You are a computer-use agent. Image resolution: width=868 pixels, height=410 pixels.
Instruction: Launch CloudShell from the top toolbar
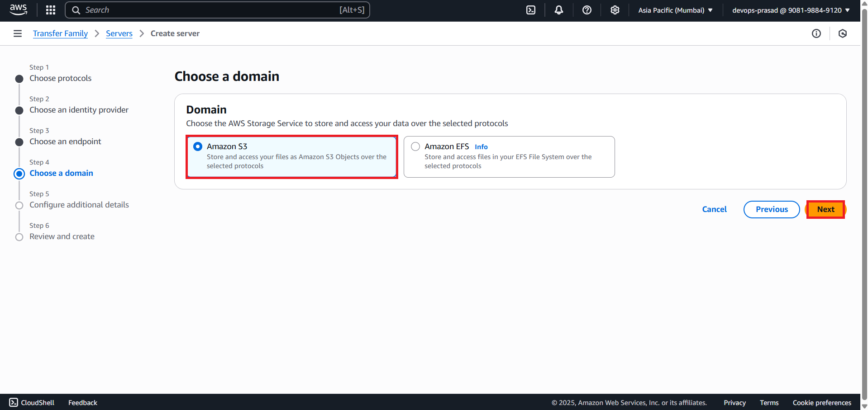tap(530, 9)
